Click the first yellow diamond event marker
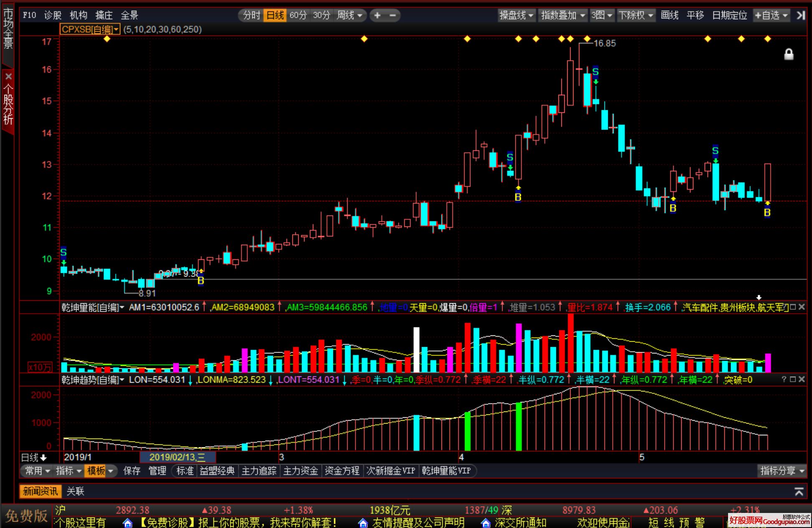The height and width of the screenshot is (528, 812). point(107,39)
